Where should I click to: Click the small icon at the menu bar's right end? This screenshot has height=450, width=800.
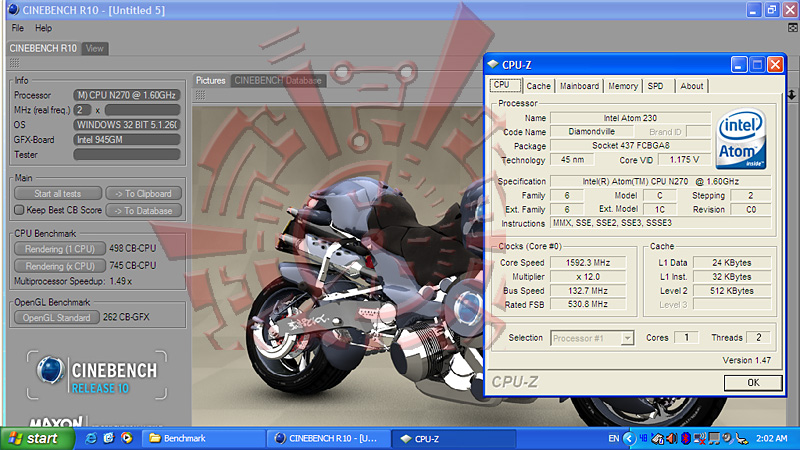pos(792,28)
